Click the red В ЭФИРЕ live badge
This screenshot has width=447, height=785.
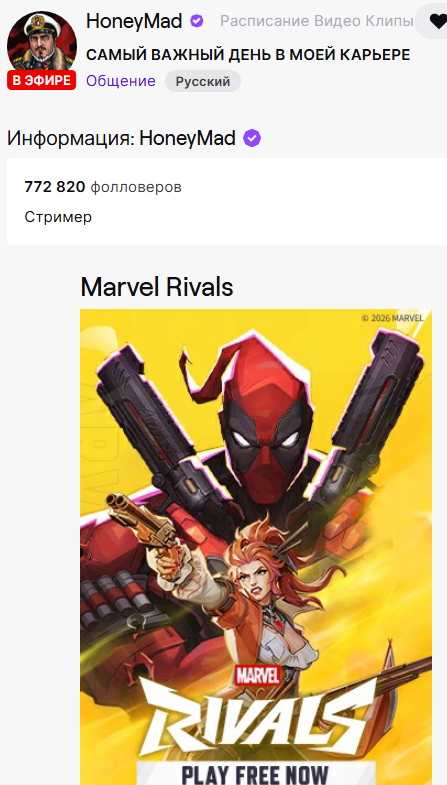point(42,81)
